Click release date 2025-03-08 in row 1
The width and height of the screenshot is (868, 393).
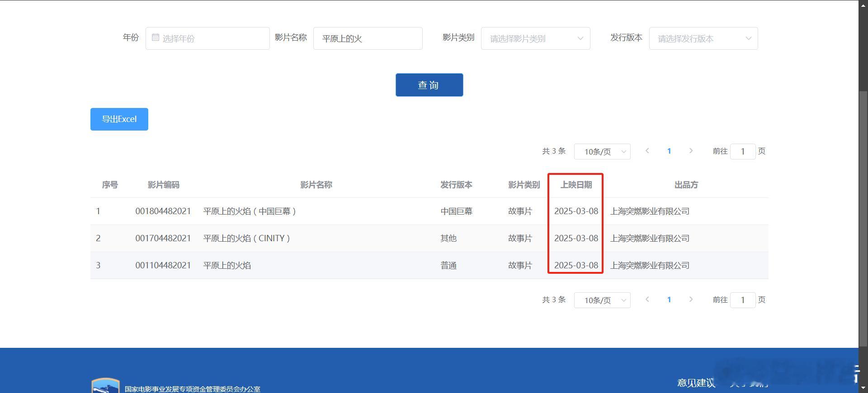click(x=576, y=211)
